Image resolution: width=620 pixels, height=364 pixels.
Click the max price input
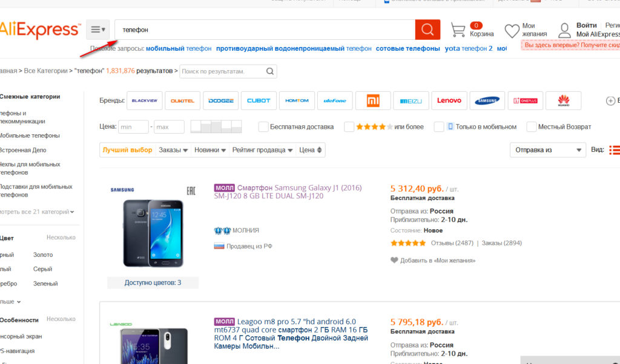[169, 127]
